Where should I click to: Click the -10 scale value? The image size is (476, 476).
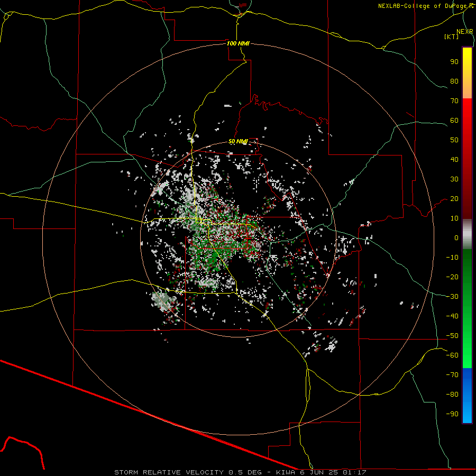[x=452, y=258]
